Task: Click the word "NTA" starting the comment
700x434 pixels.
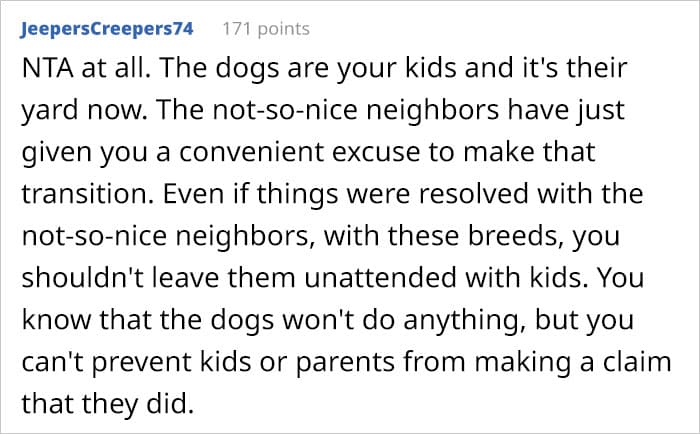Action: click(x=47, y=68)
